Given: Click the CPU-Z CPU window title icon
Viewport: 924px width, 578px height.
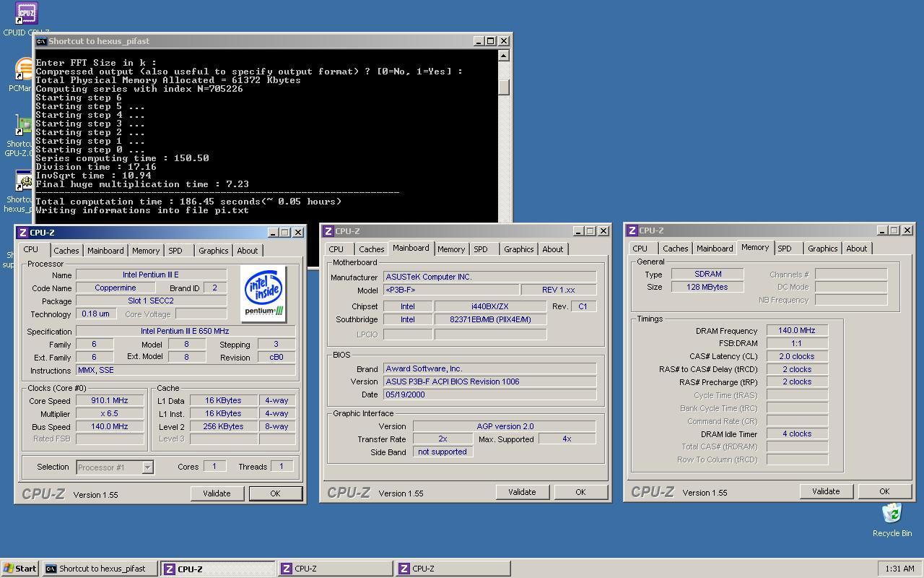Looking at the screenshot, I should (x=23, y=233).
